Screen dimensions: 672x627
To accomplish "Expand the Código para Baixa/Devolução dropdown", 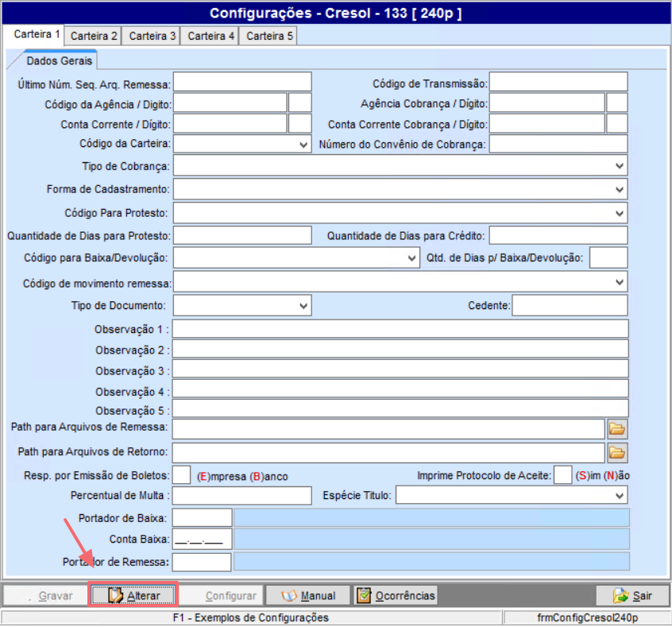I will [411, 258].
